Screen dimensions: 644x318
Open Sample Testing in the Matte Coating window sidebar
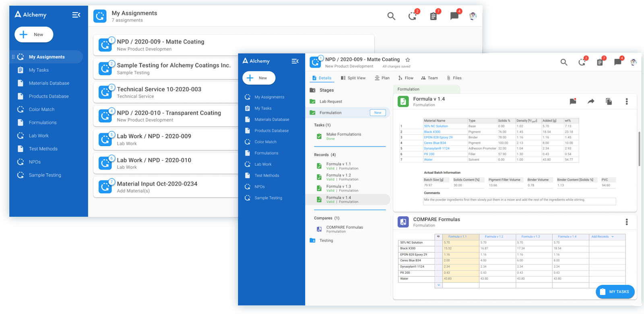click(x=271, y=198)
